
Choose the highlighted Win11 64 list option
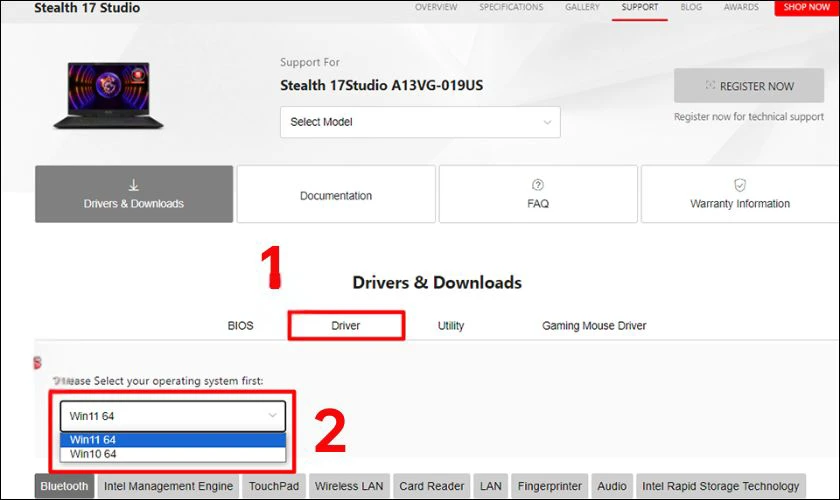[172, 440]
